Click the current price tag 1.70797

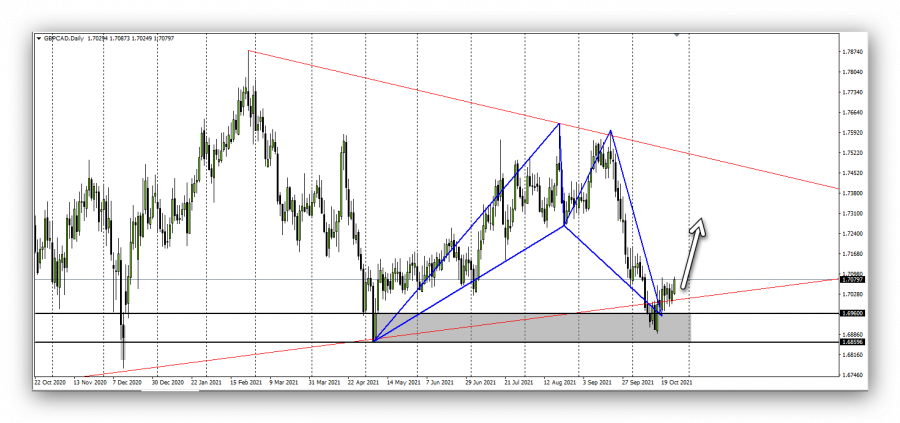coord(852,280)
